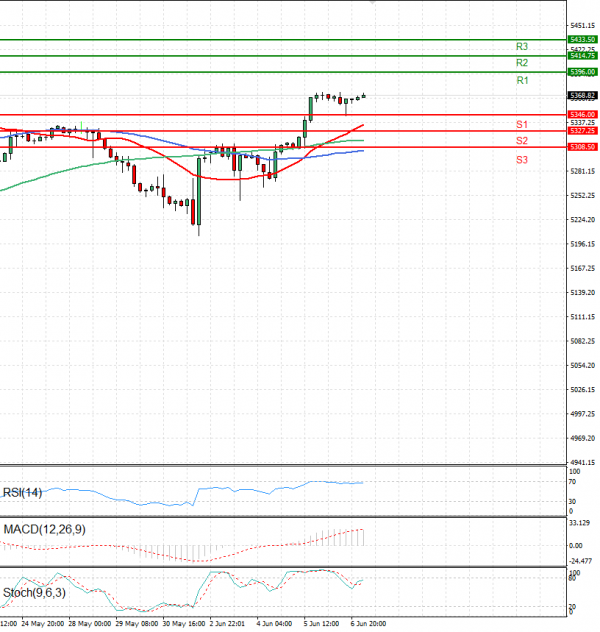Click the RSI 70 level value
Image resolution: width=600 pixels, height=632 pixels.
(x=573, y=482)
